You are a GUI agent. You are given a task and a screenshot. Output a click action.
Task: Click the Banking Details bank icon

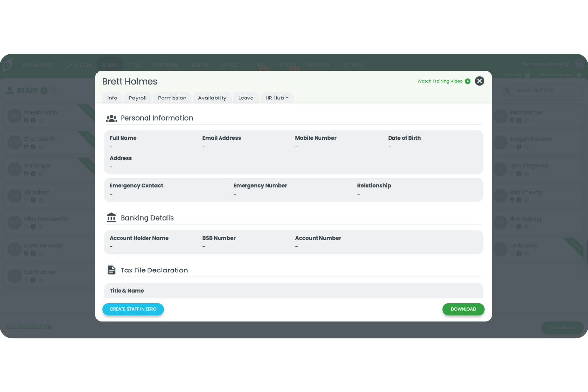click(111, 218)
